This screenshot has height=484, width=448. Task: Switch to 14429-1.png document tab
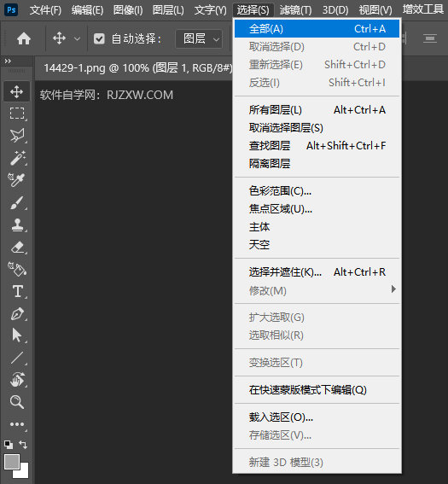pos(138,68)
